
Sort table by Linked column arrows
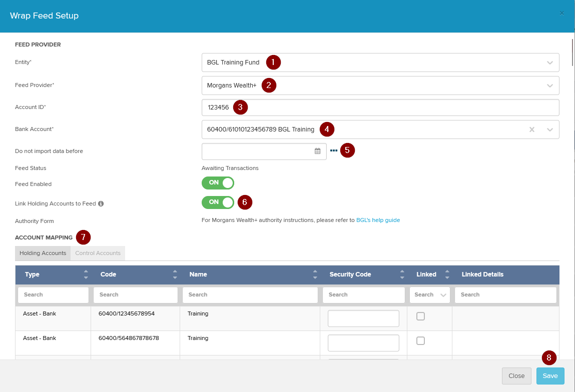coord(447,274)
